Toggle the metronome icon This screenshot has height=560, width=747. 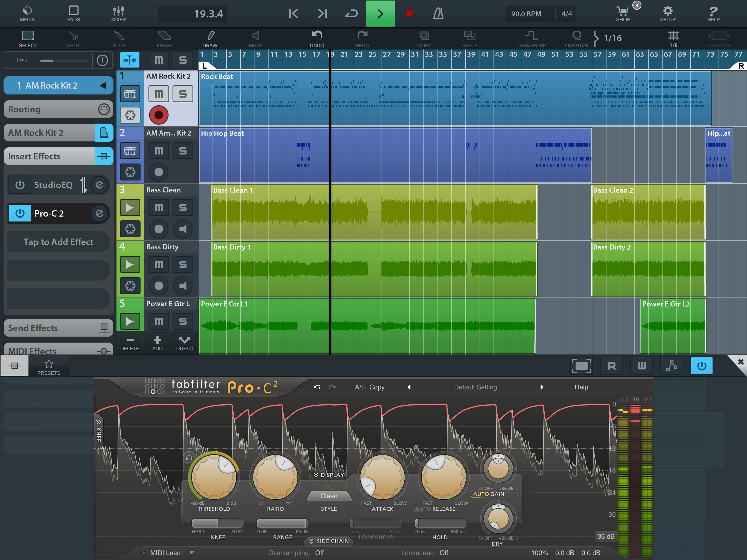point(438,14)
